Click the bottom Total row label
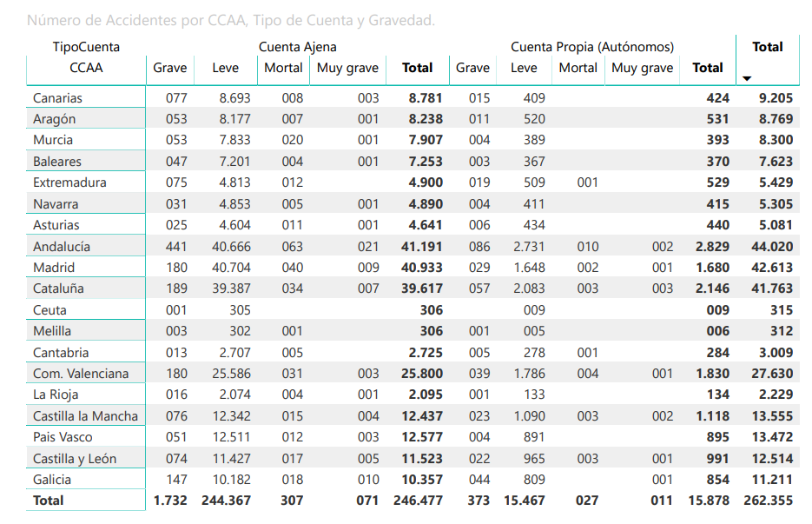 click(x=48, y=501)
